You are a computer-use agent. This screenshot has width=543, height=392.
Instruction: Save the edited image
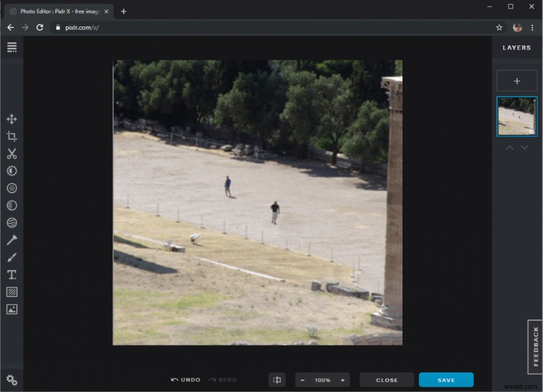click(x=446, y=380)
